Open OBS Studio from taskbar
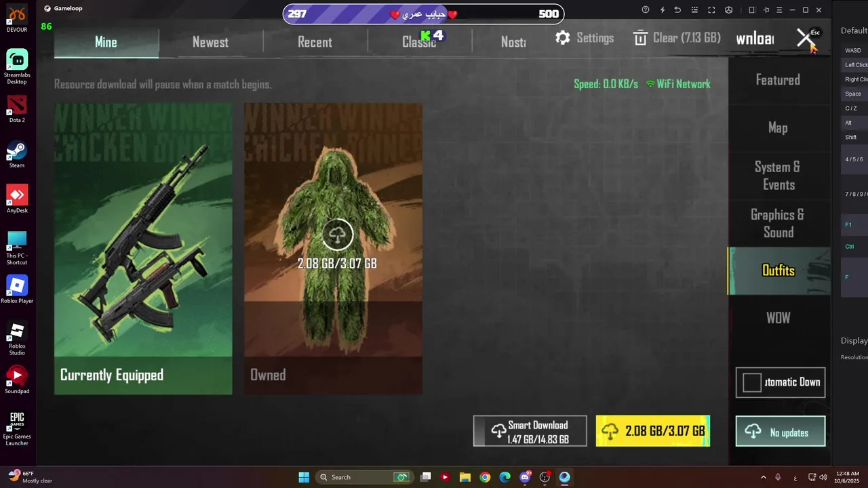868x488 pixels. pos(545,477)
